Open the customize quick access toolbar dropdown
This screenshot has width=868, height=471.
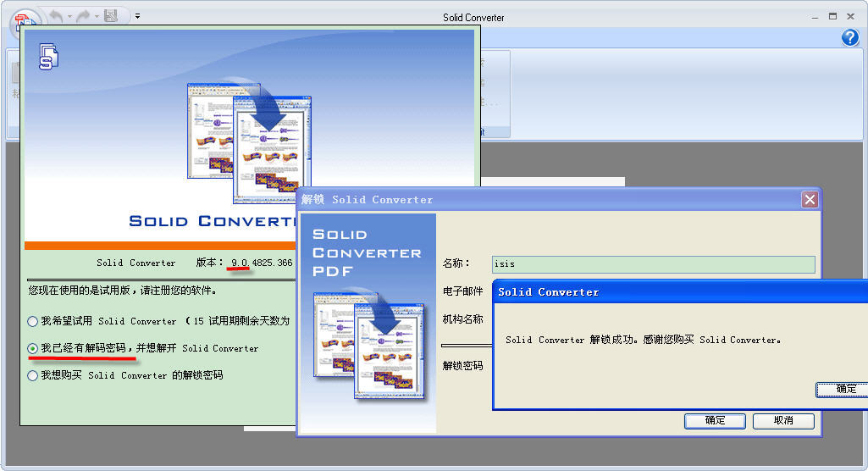pos(137,16)
